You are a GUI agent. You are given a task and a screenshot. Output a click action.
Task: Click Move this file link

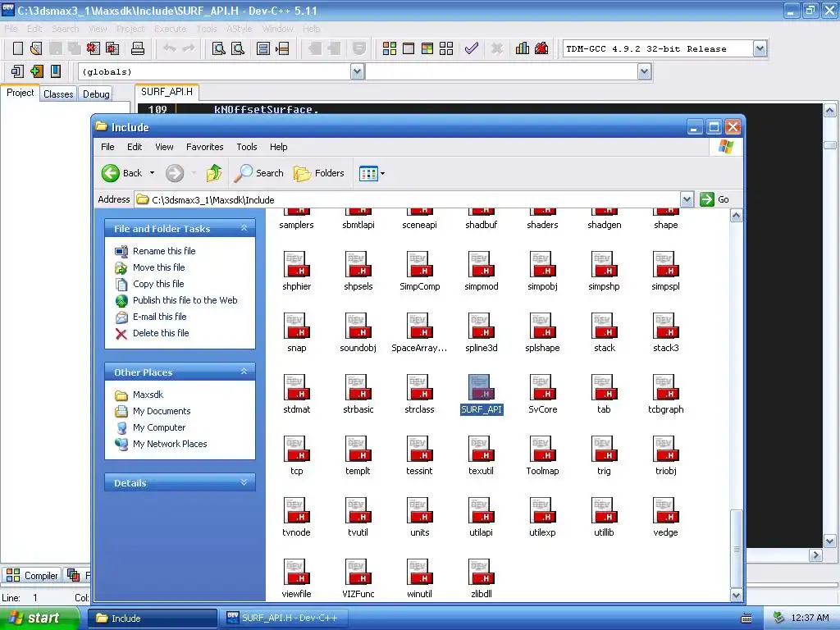click(158, 267)
